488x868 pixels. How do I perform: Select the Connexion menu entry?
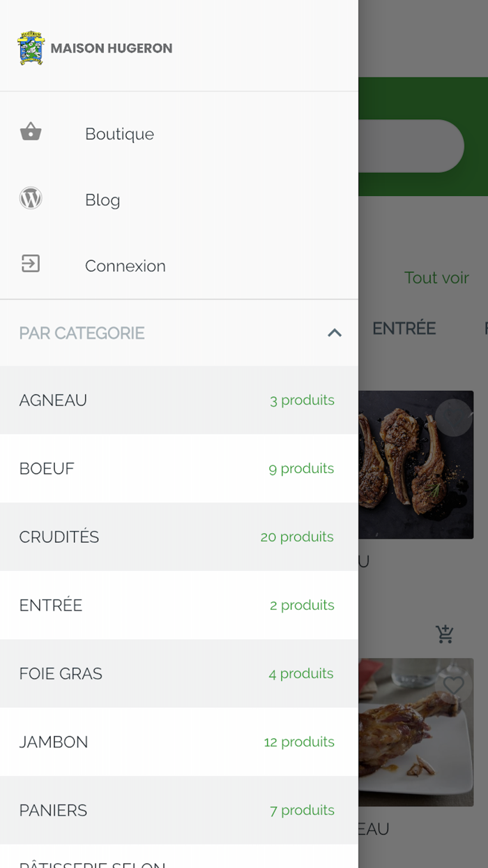[x=125, y=266]
